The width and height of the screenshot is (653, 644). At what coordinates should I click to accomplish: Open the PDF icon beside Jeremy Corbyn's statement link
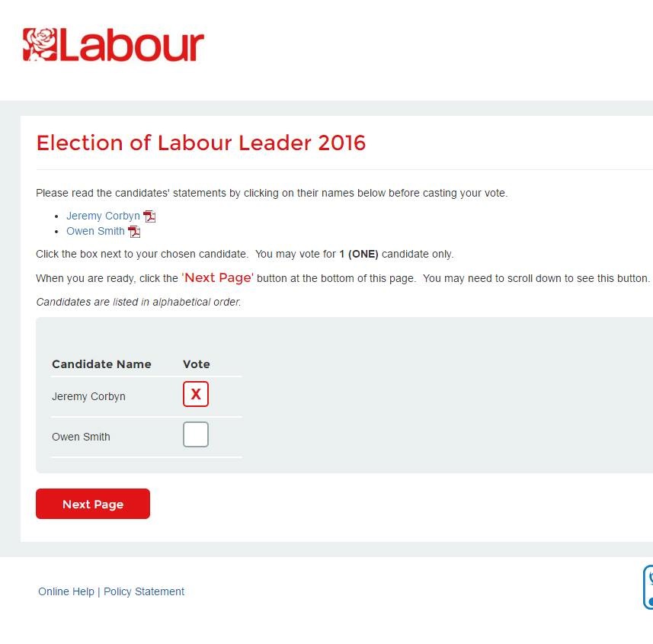point(149,216)
